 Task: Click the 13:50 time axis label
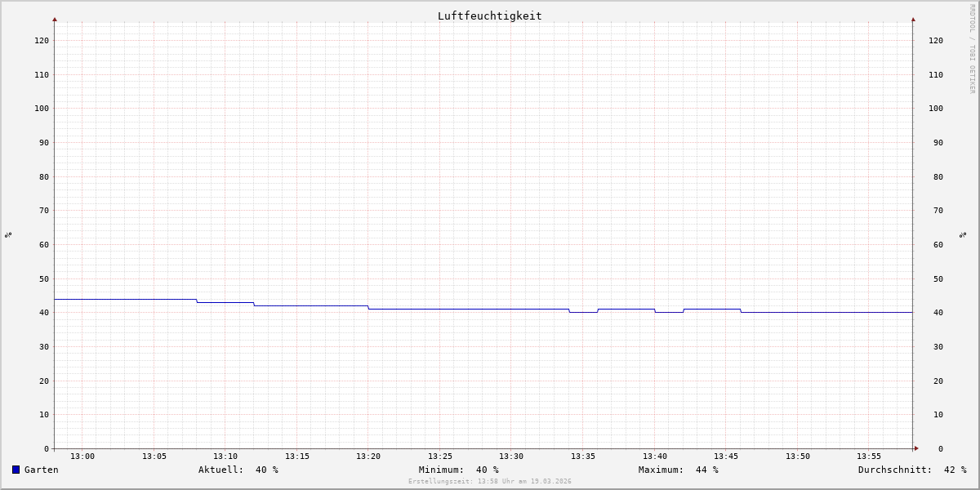798,457
